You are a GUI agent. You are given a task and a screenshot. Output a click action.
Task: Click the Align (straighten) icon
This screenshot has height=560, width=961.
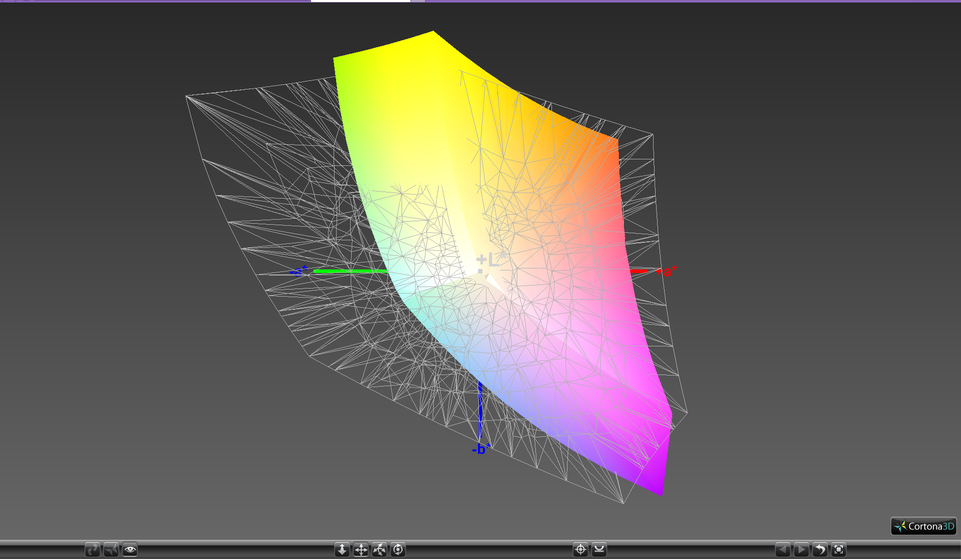click(599, 549)
